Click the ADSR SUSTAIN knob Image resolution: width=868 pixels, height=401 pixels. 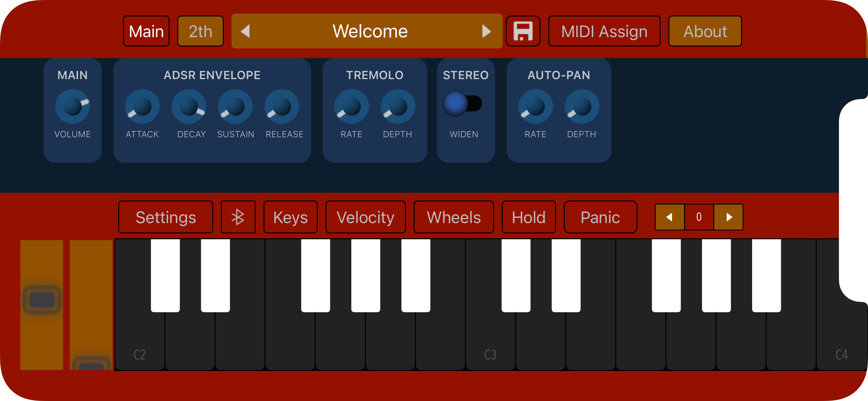pyautogui.click(x=235, y=107)
